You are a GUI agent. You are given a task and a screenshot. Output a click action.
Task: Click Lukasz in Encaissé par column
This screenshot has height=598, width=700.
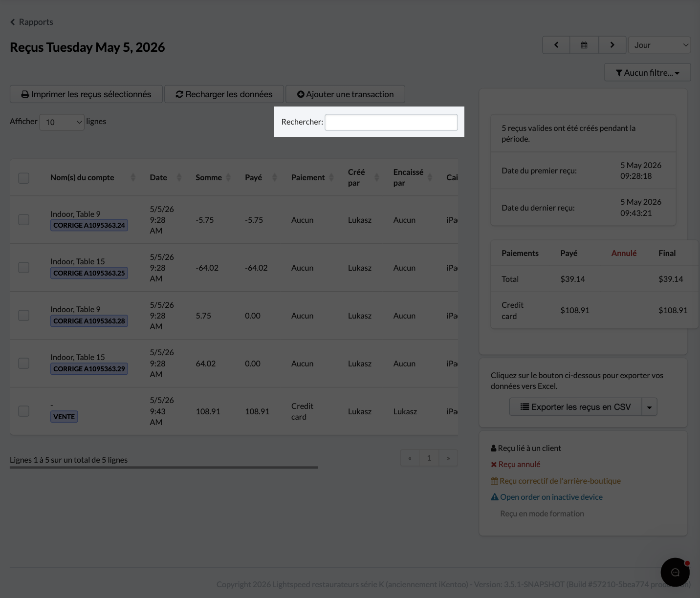click(x=405, y=411)
